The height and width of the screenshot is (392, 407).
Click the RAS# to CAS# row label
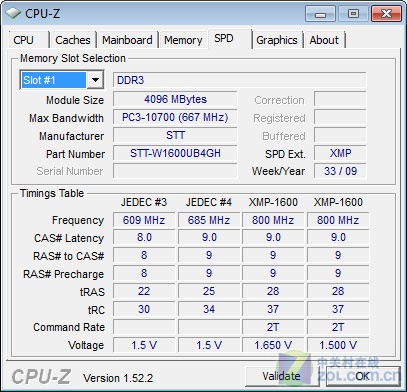(68, 256)
